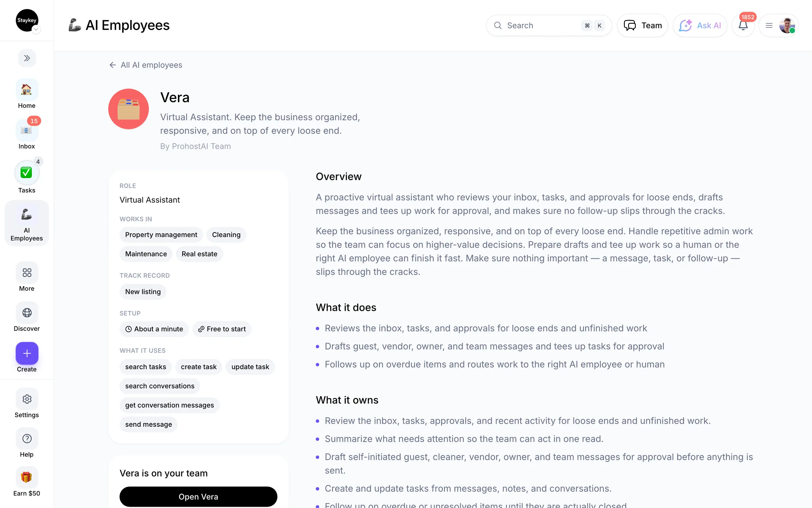
Task: Click the Open Vera button
Action: pos(198,497)
